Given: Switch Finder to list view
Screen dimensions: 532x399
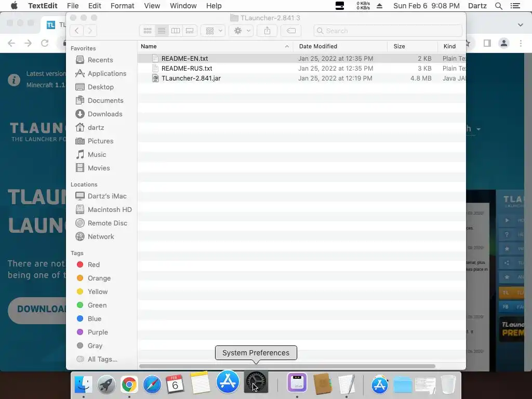Looking at the screenshot, I should coord(162,31).
